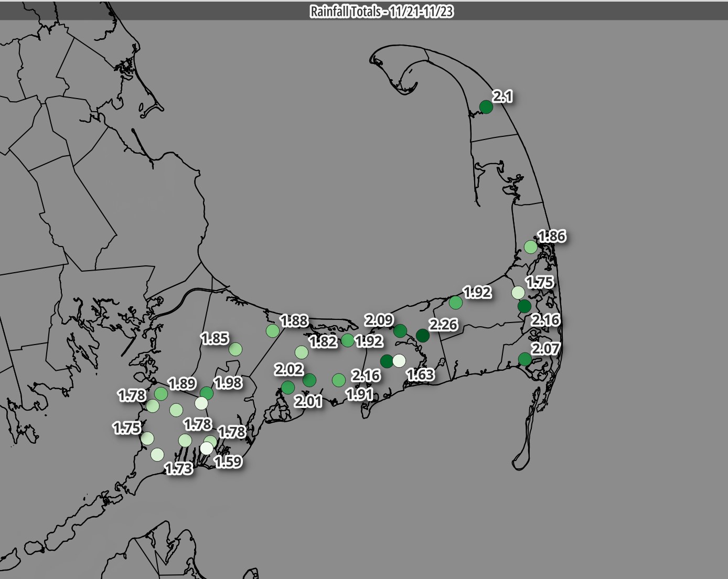Select the 2.09 rainfall value
This screenshot has width=728, height=579.
coord(379,320)
